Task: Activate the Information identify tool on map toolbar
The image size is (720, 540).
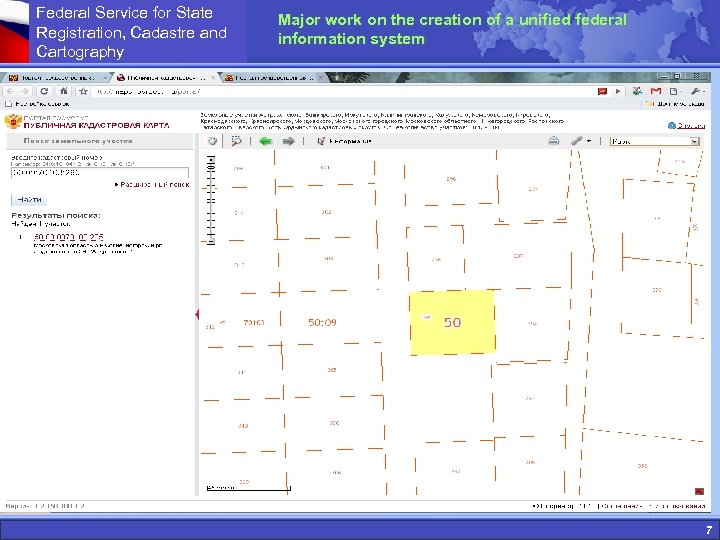Action: pyautogui.click(x=344, y=141)
